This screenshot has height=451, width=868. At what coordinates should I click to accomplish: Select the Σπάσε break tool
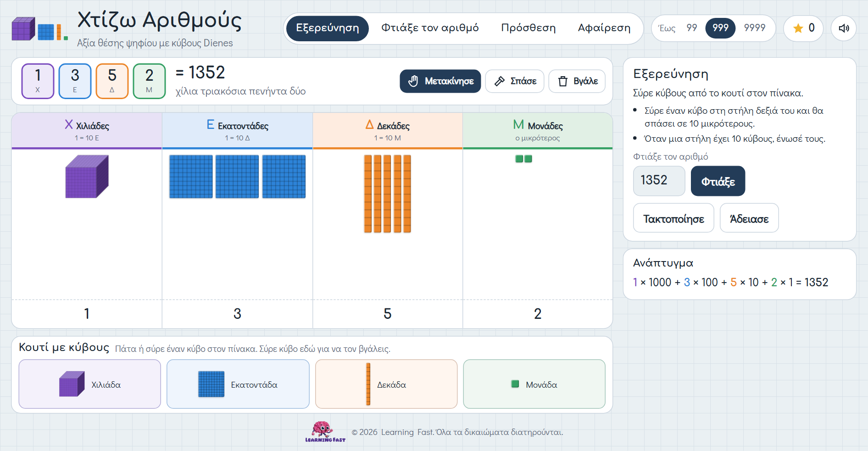point(515,81)
